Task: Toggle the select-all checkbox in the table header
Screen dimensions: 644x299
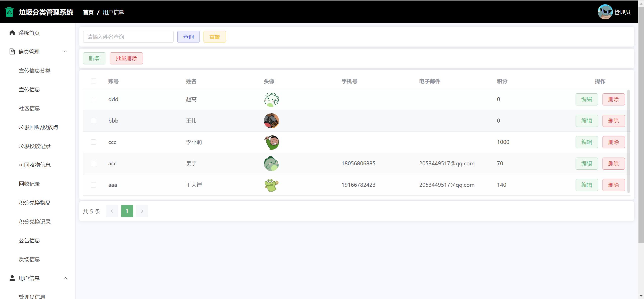Action: [x=93, y=81]
